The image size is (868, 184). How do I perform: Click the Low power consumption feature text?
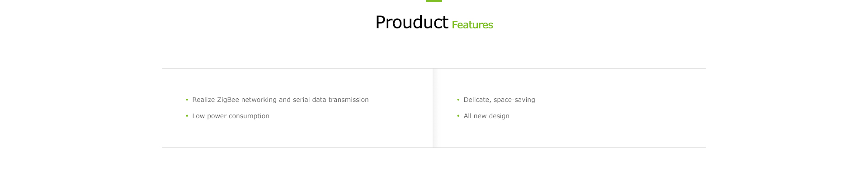[231, 116]
